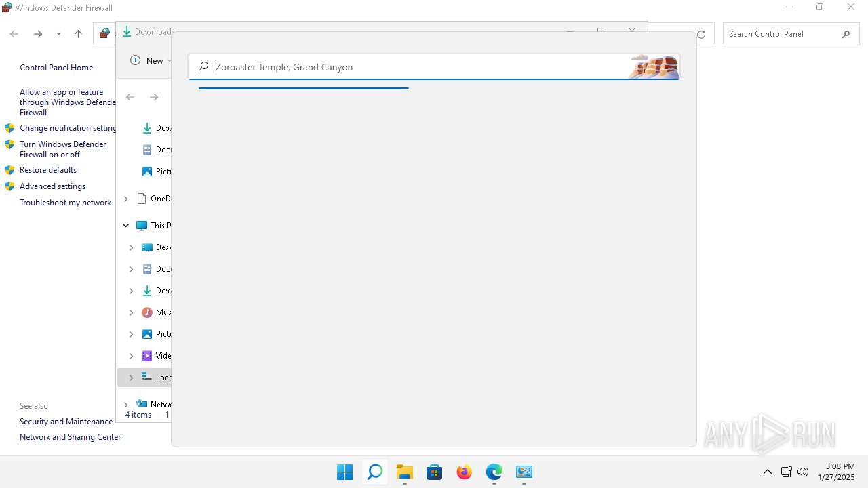Open Windows Start menu
This screenshot has height=488, width=868.
(x=344, y=472)
